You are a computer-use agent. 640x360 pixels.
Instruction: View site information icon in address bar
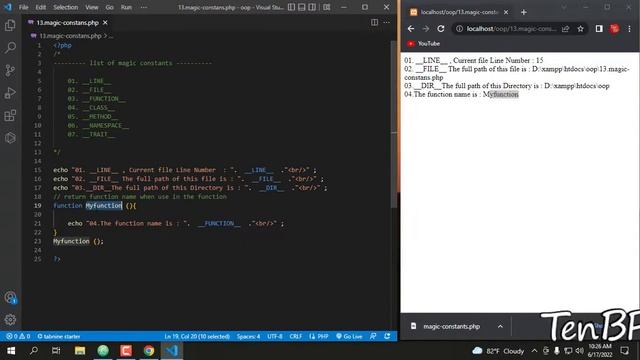tap(459, 29)
